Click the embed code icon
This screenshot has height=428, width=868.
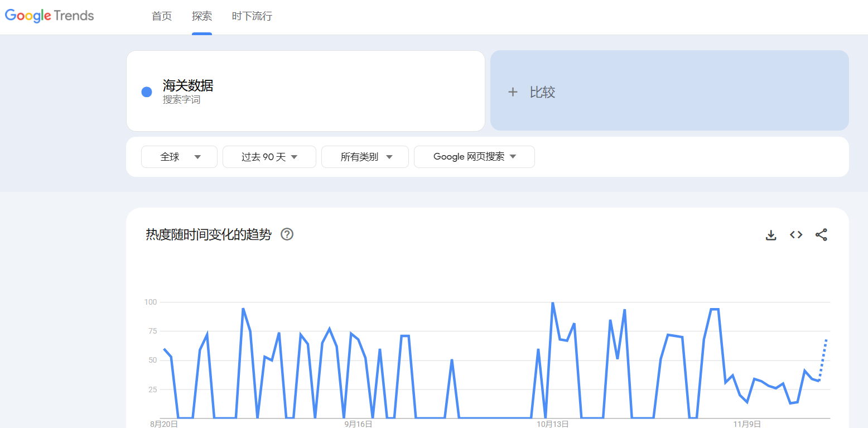pos(796,235)
